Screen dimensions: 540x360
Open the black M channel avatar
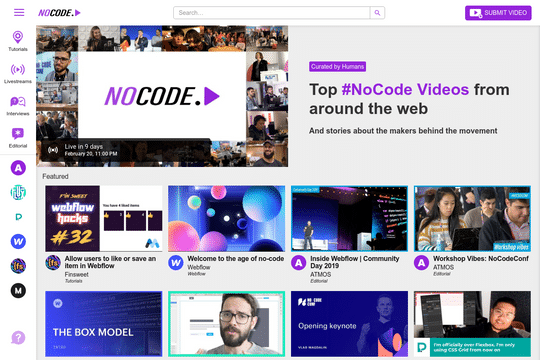tap(18, 291)
